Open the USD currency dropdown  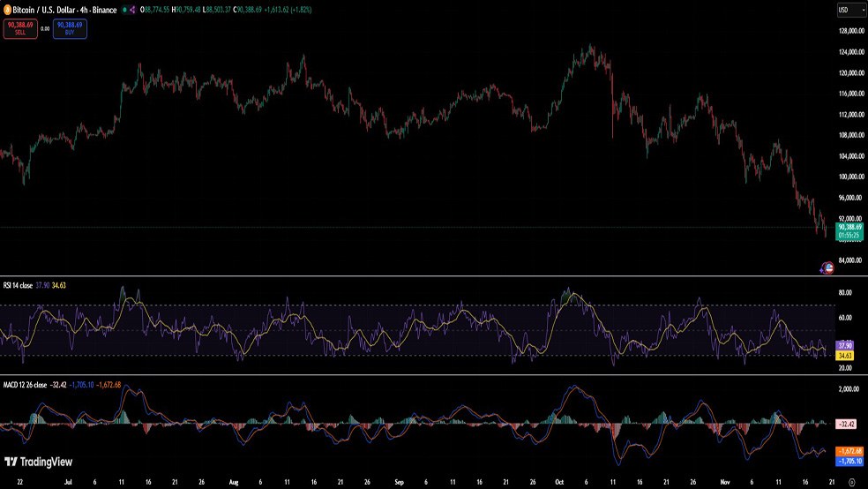pos(849,10)
